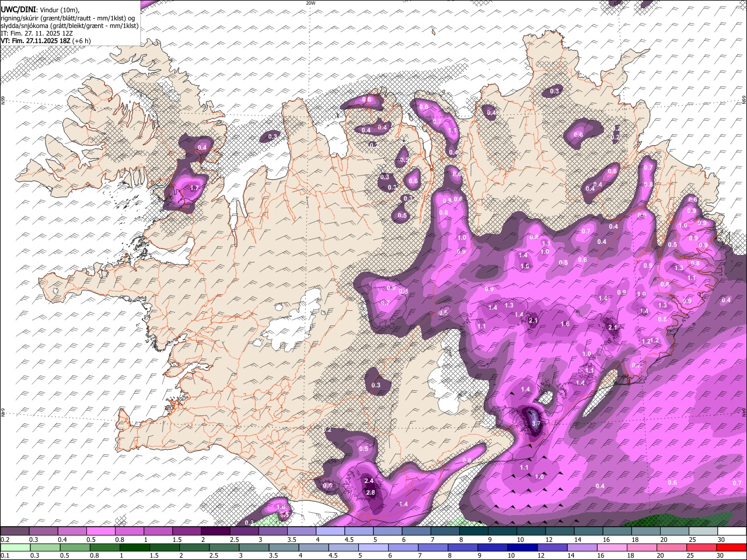Click the '0.1' label in the lower scale
This screenshot has width=747, height=560.
5,556
